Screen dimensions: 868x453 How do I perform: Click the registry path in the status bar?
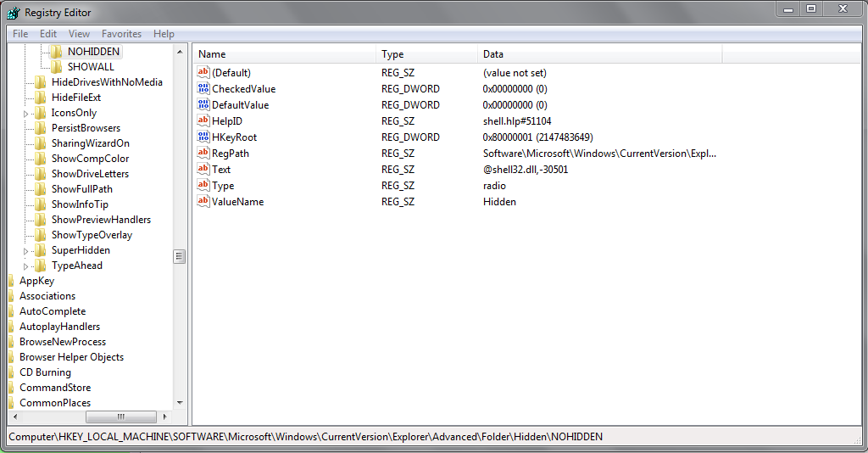tap(305, 437)
